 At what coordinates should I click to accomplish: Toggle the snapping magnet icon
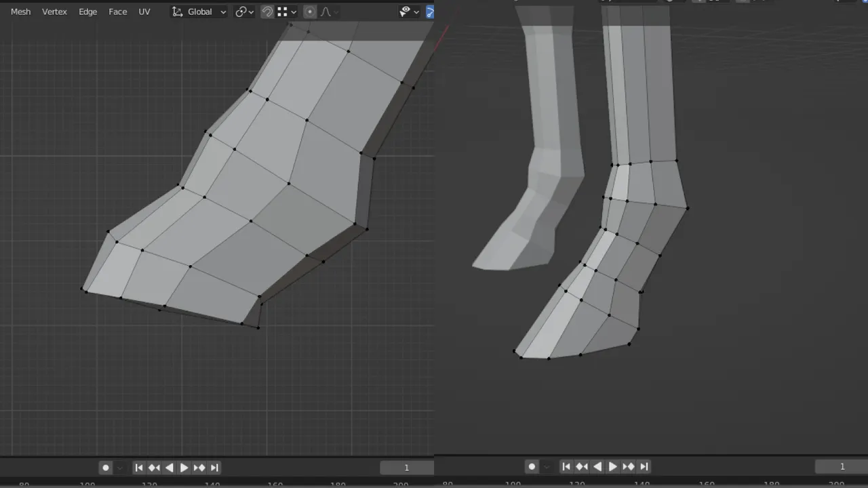pyautogui.click(x=267, y=12)
